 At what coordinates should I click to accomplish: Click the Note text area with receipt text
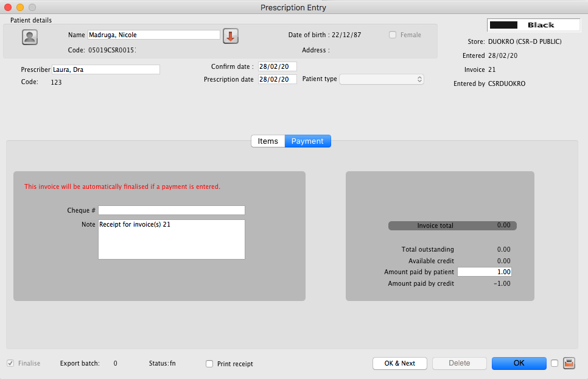click(x=171, y=239)
